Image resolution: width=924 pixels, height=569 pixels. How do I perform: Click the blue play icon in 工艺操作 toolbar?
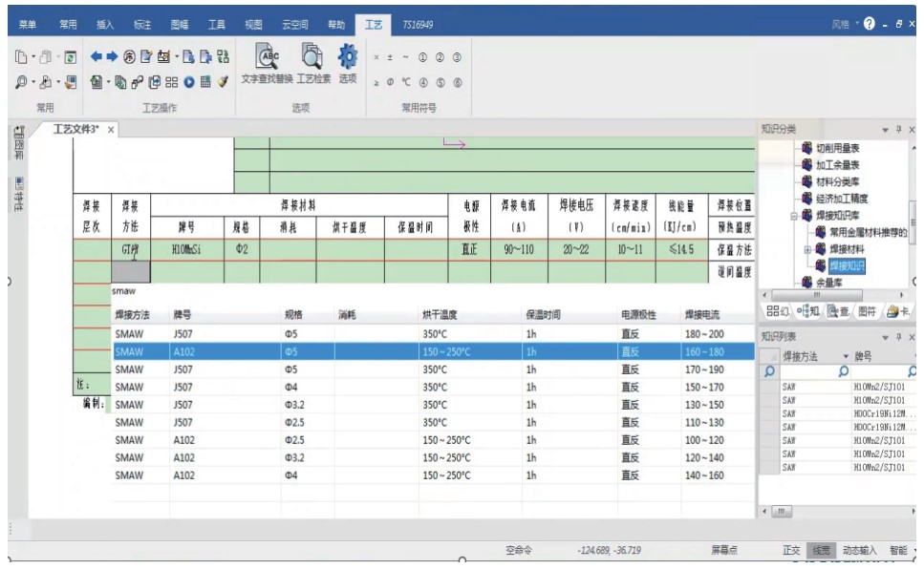(191, 82)
